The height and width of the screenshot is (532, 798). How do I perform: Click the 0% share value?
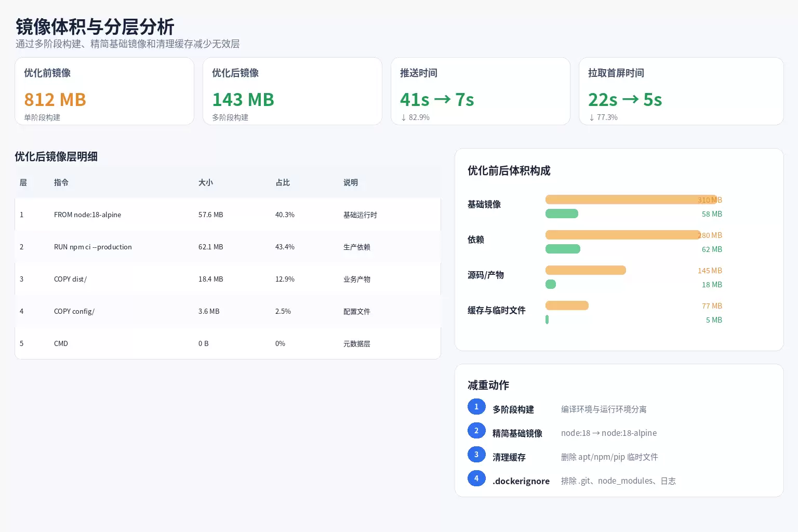tap(281, 343)
